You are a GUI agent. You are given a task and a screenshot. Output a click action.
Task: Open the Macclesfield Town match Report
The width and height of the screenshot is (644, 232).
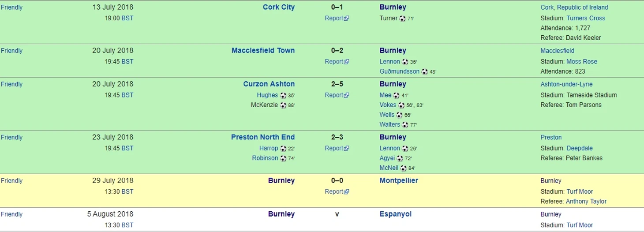tap(334, 62)
